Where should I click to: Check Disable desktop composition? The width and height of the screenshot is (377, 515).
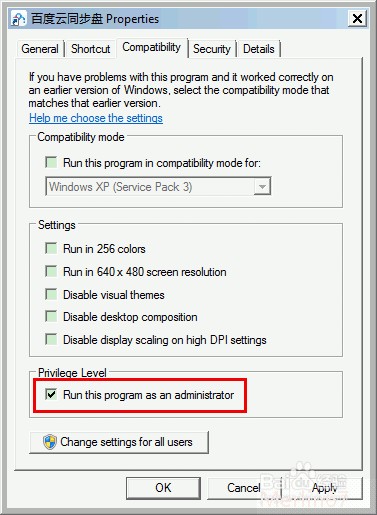51,316
